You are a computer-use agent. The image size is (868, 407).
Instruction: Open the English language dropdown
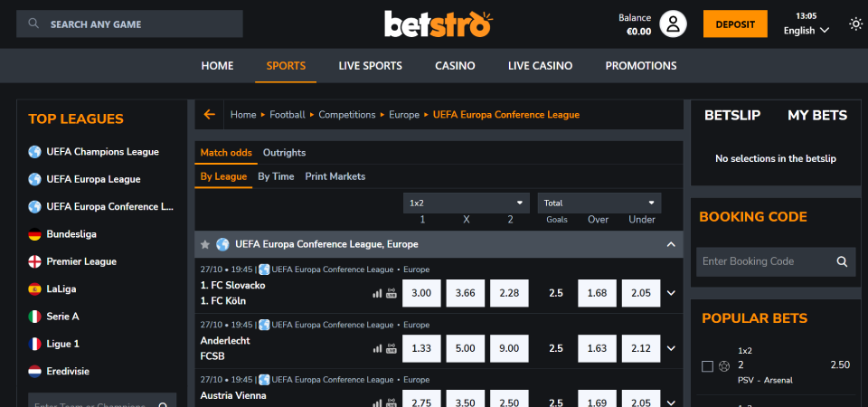[x=806, y=31]
